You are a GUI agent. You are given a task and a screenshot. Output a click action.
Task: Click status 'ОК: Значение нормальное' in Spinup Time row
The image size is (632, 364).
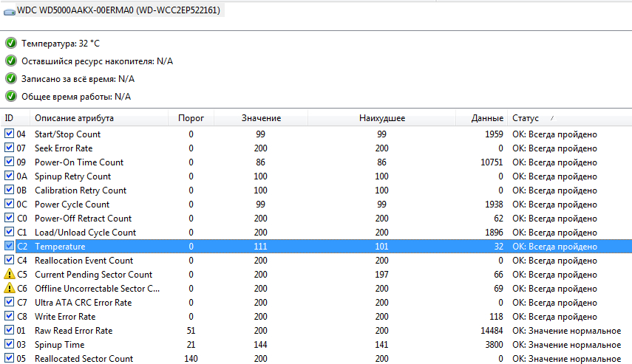click(567, 345)
